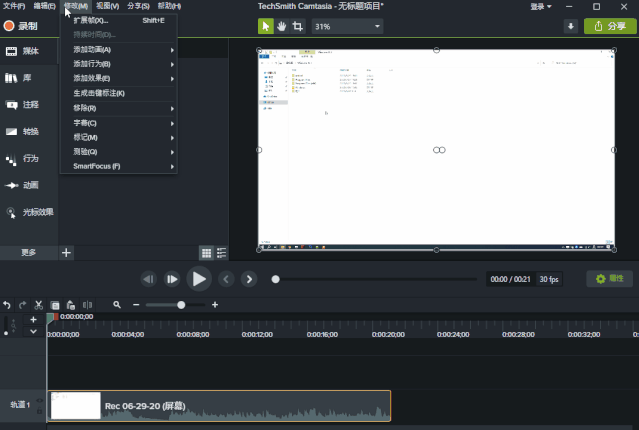This screenshot has height=430, width=639.
Task: Open the Behaviors panel
Action: (29, 158)
